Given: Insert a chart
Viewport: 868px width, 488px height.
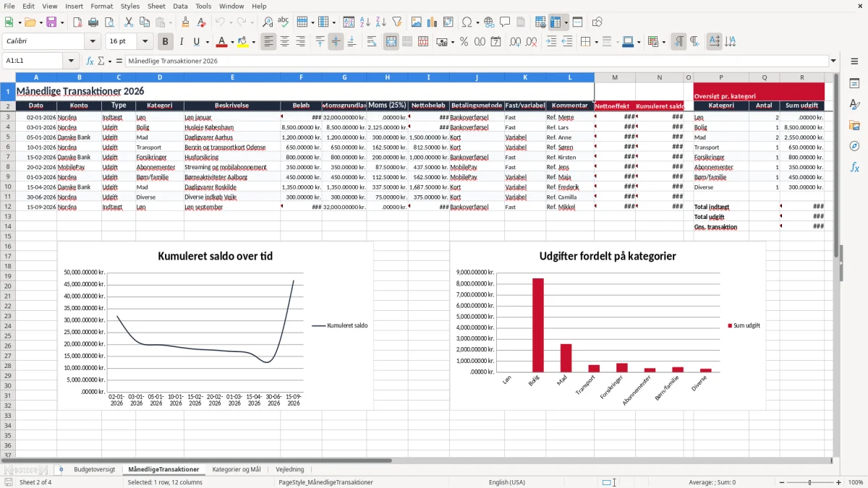Looking at the screenshot, I should (x=432, y=22).
